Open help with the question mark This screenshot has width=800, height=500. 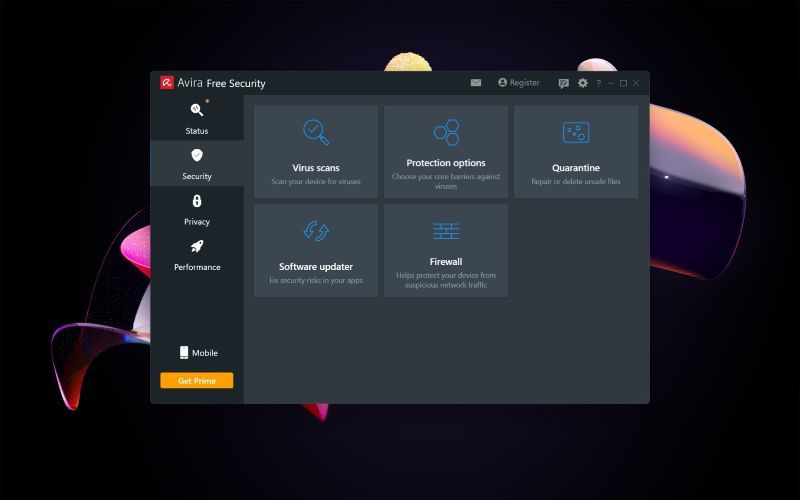tap(598, 83)
